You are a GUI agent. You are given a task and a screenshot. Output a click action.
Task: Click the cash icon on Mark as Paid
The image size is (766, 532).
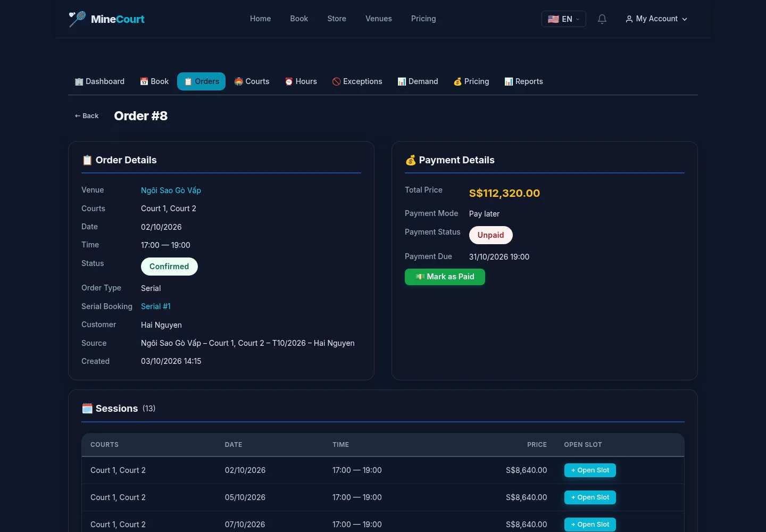420,277
